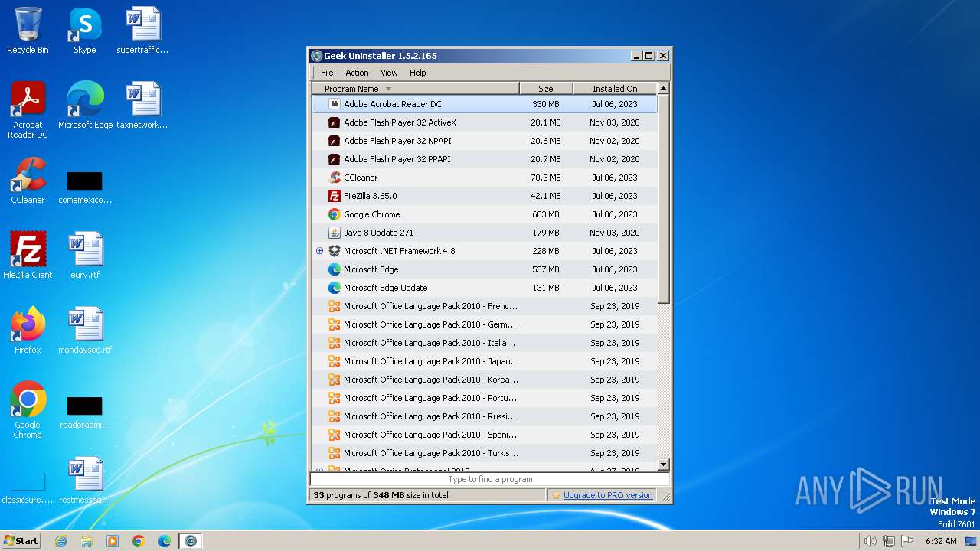Select Office Language Pack Turkish icon
Viewport: 980px width, 551px height.
click(x=334, y=453)
